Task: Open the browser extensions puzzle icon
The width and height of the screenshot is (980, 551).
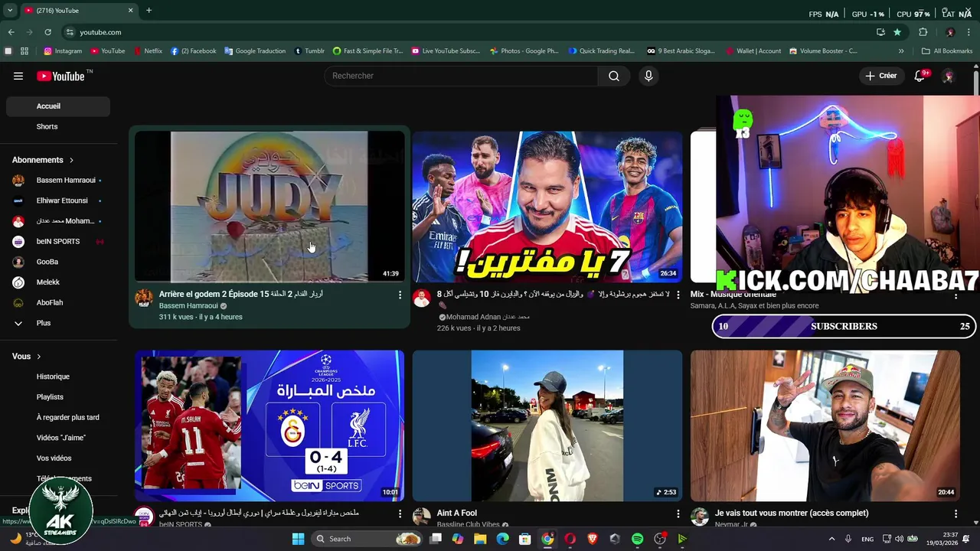Action: point(923,32)
